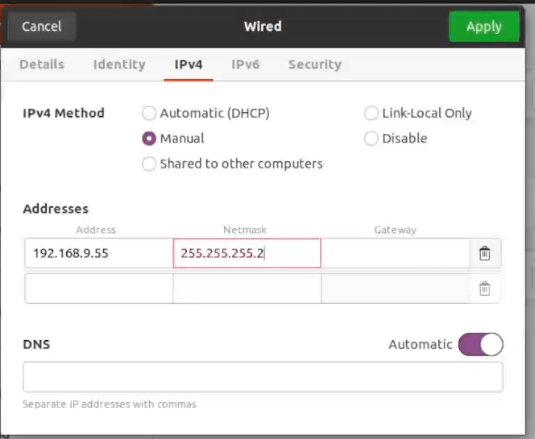The height and width of the screenshot is (439, 535).
Task: Open the IPv4 tab
Action: (x=188, y=64)
